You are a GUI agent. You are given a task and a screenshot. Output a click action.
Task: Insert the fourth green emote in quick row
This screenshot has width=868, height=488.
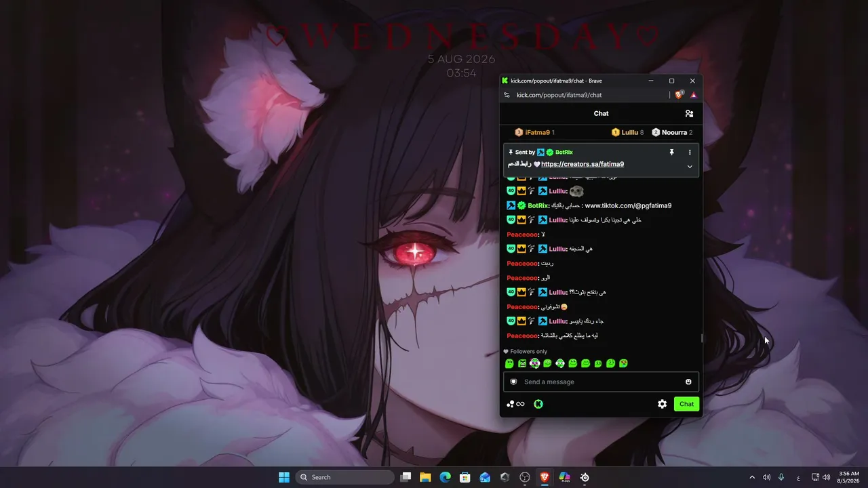547,364
